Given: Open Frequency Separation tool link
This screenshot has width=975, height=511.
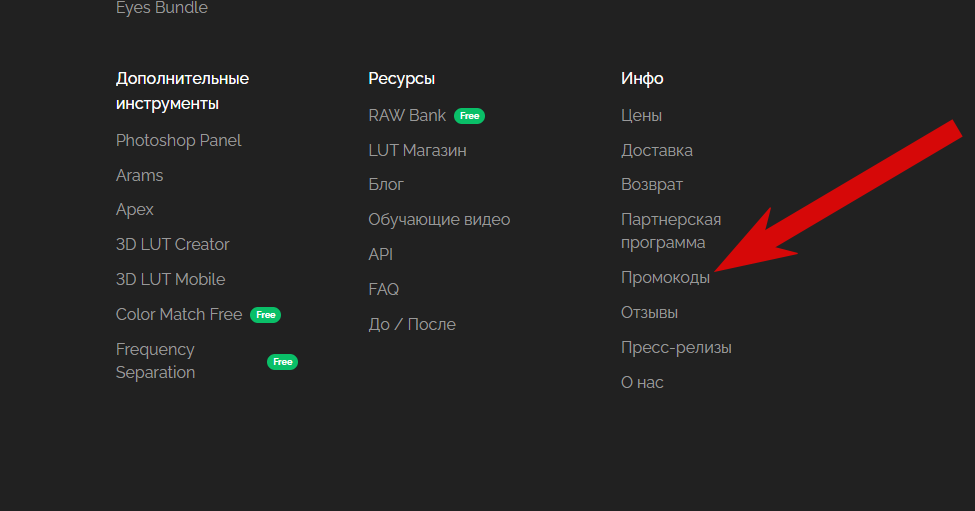Looking at the screenshot, I should pos(155,361).
